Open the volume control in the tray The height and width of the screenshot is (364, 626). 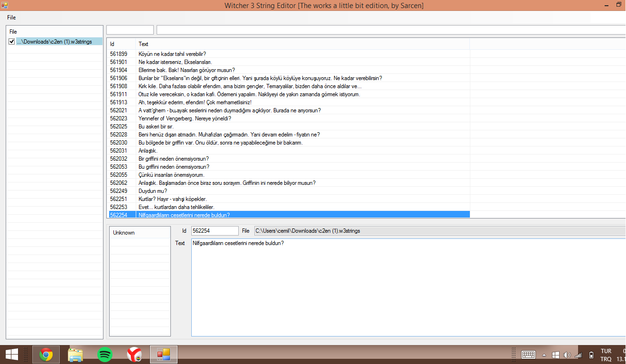coord(567,355)
